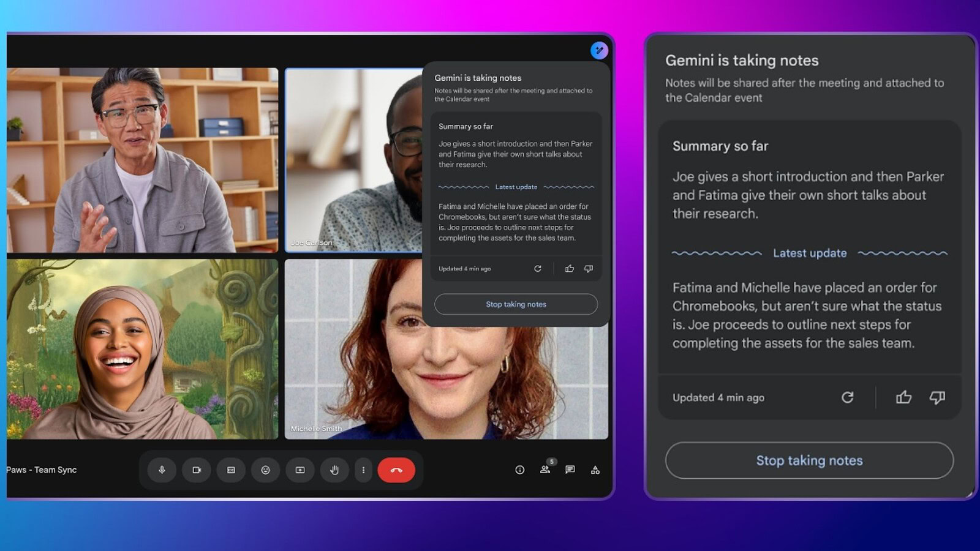The width and height of the screenshot is (980, 551).
Task: Click 'Gemini is taking notes' heading in small panel
Action: 478,78
